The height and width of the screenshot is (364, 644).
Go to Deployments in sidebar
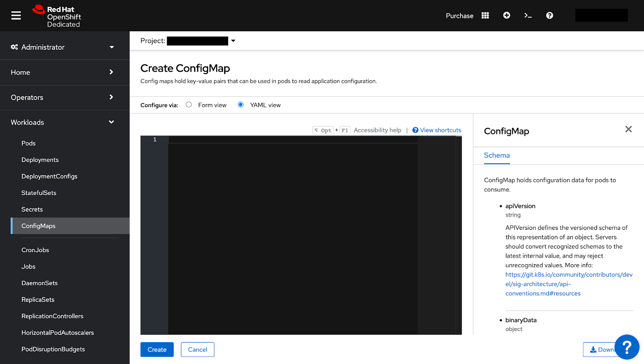tap(40, 160)
